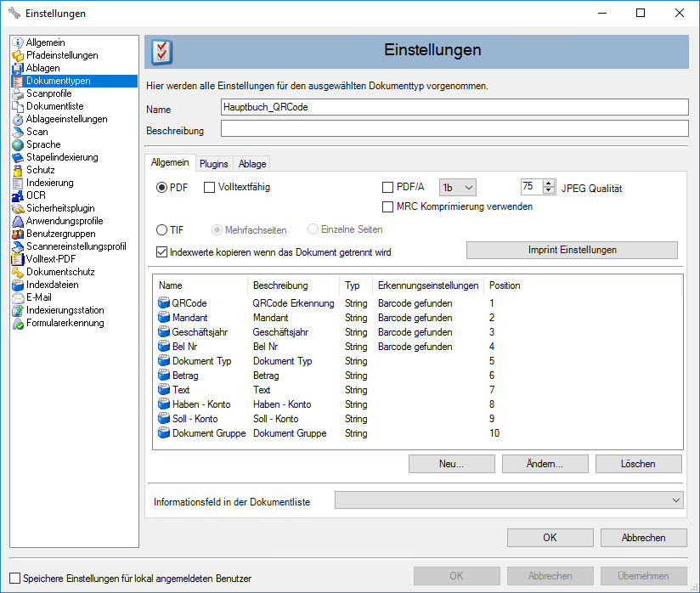This screenshot has height=593, width=700.
Task: Tick the MRC Komprimierung verwenden checkbox
Action: click(388, 206)
